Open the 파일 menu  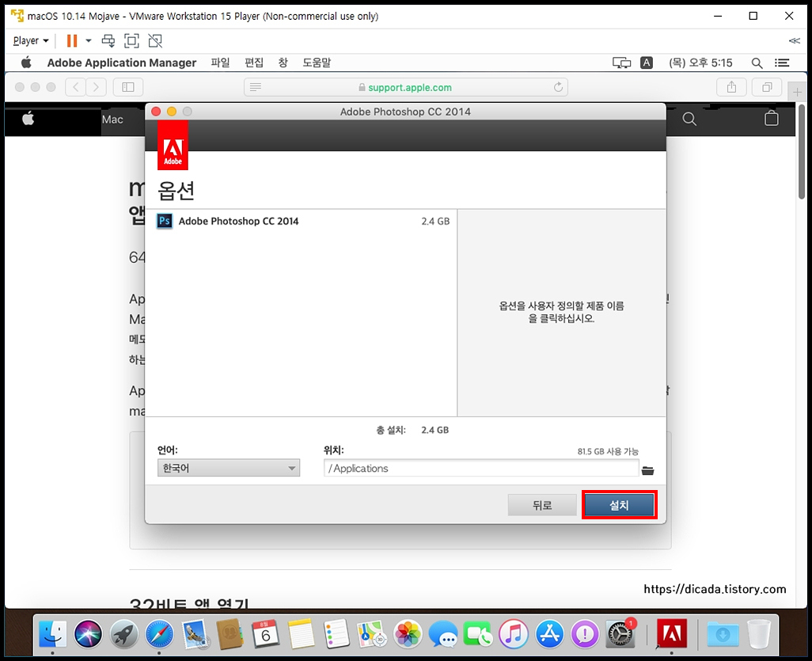(220, 63)
